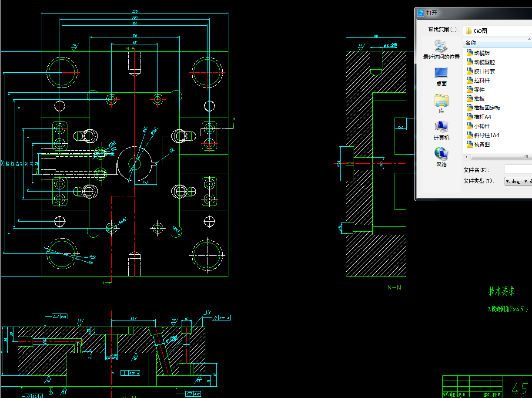The image size is (532, 398).
Task: Click the 打开 dialog title bar icon
Action: pos(420,13)
